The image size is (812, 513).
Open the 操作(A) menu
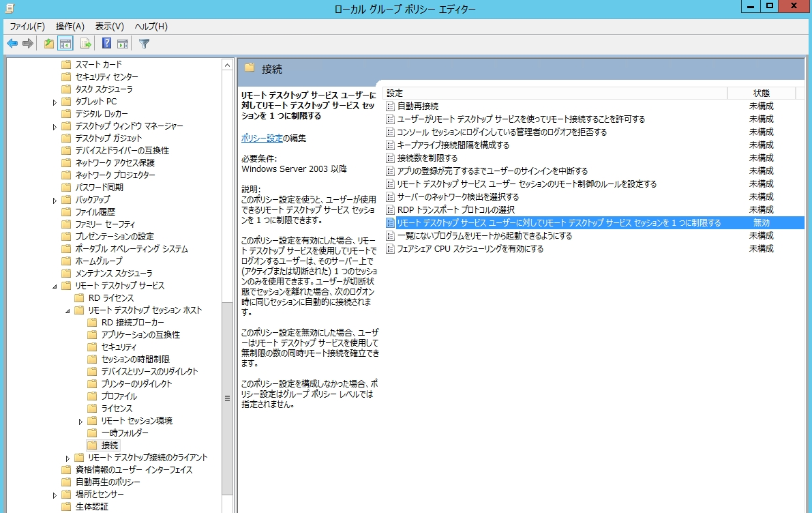(70, 27)
